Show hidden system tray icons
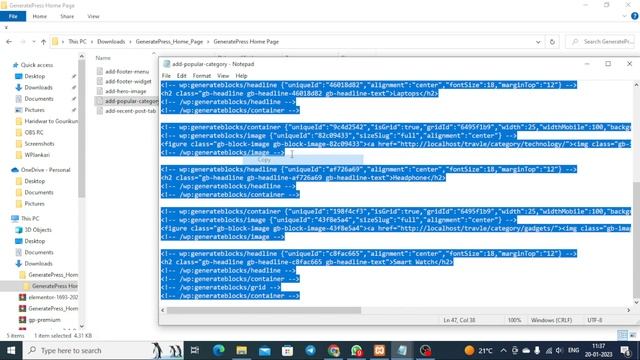The width and height of the screenshot is (640, 360). click(503, 351)
